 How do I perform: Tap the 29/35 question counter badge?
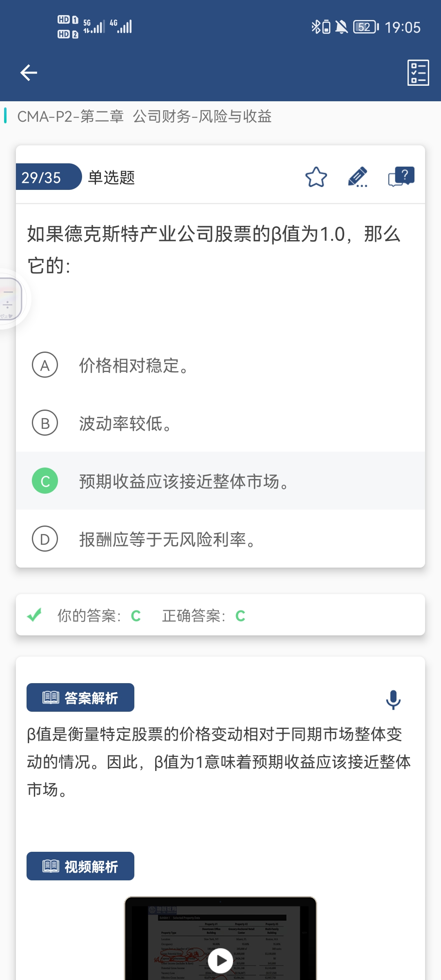[49, 177]
